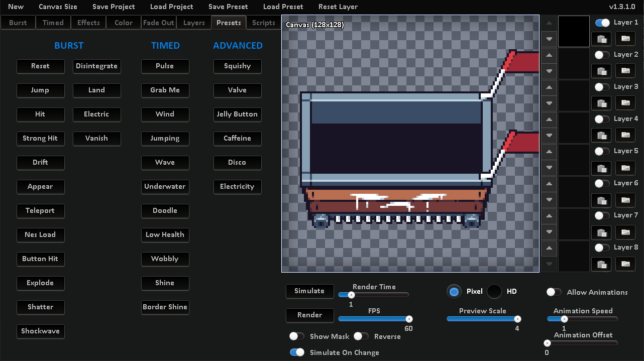Open the Canvas Size menu
This screenshot has width=644, height=361.
pyautogui.click(x=58, y=7)
